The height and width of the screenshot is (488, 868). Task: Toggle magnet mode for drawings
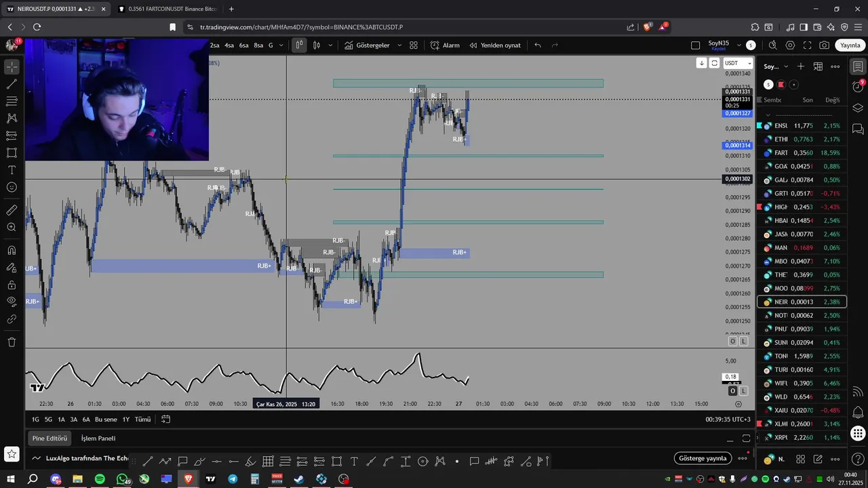click(12, 250)
